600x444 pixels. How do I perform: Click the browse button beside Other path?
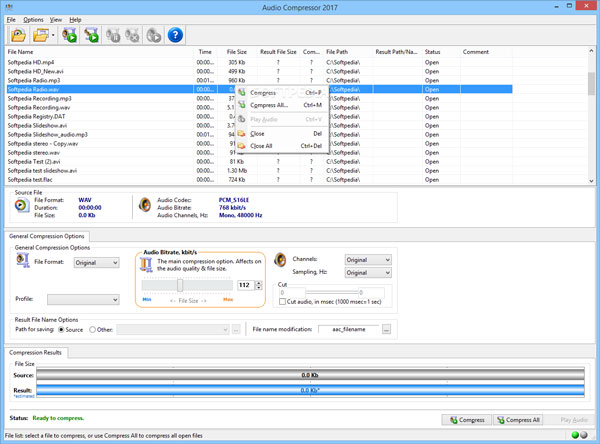coord(236,329)
